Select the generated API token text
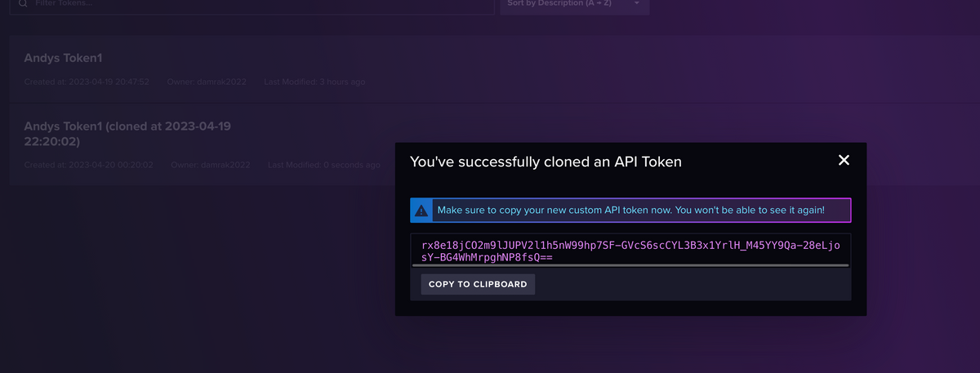This screenshot has width=980, height=373. 630,251
